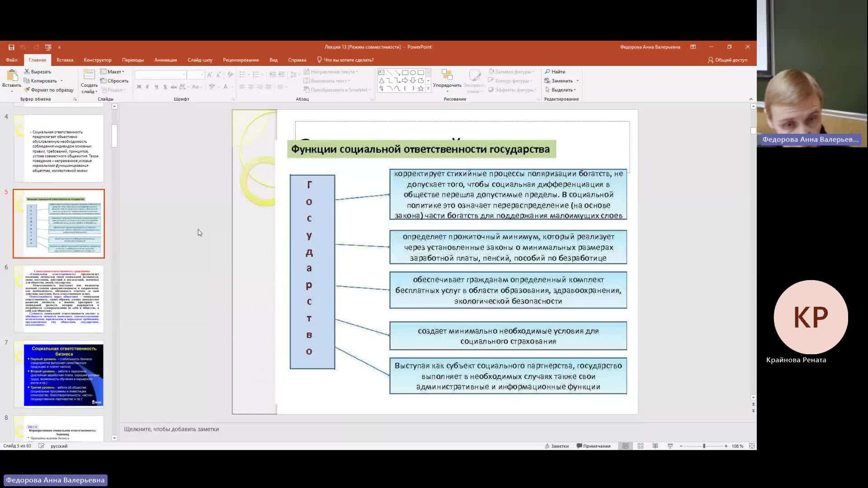Screen dimensions: 868x488
Task: Toggle the Примечания comments button
Action: click(x=594, y=446)
